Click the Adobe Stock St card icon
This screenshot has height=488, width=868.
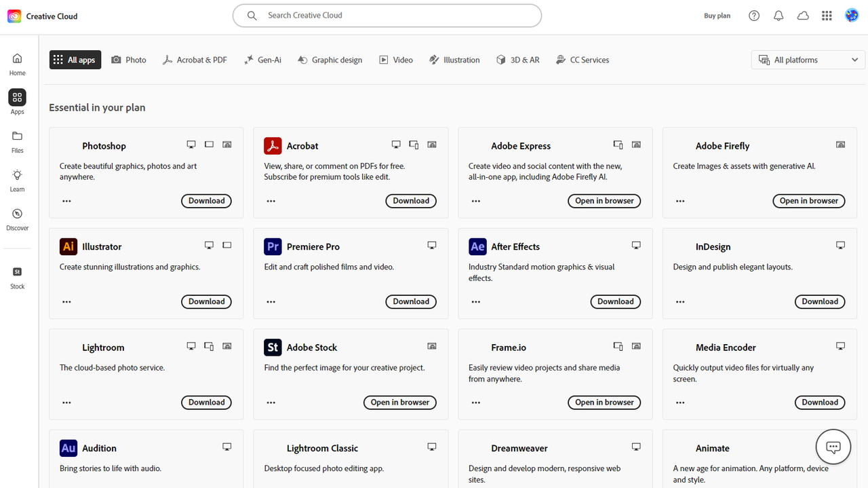pos(273,348)
